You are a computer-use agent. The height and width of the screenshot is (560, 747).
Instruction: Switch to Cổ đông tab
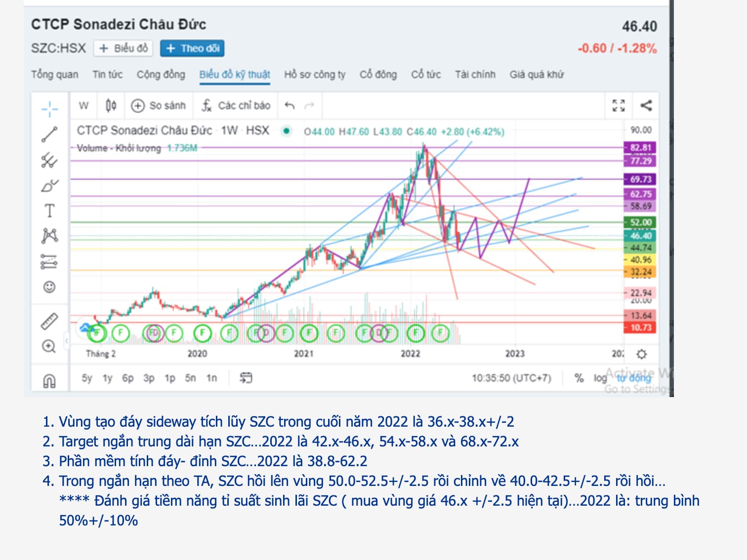(x=378, y=75)
